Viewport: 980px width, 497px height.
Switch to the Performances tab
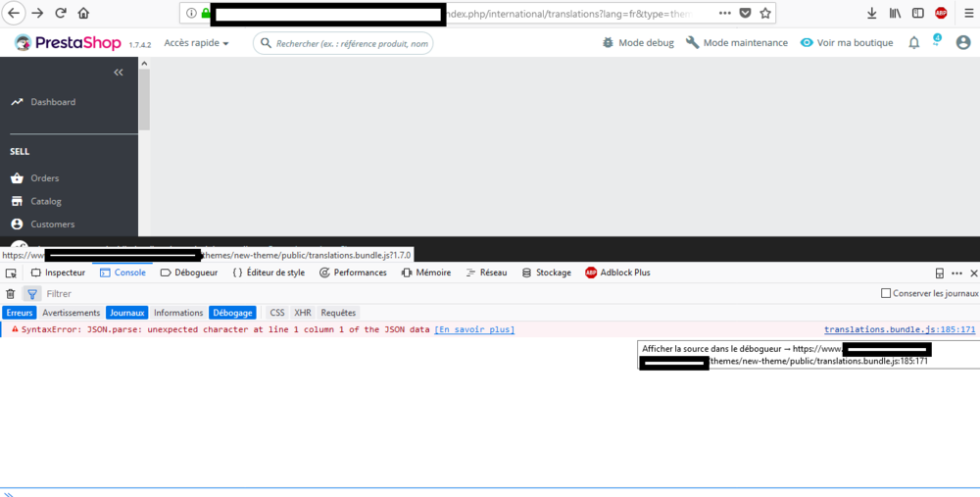click(x=353, y=273)
